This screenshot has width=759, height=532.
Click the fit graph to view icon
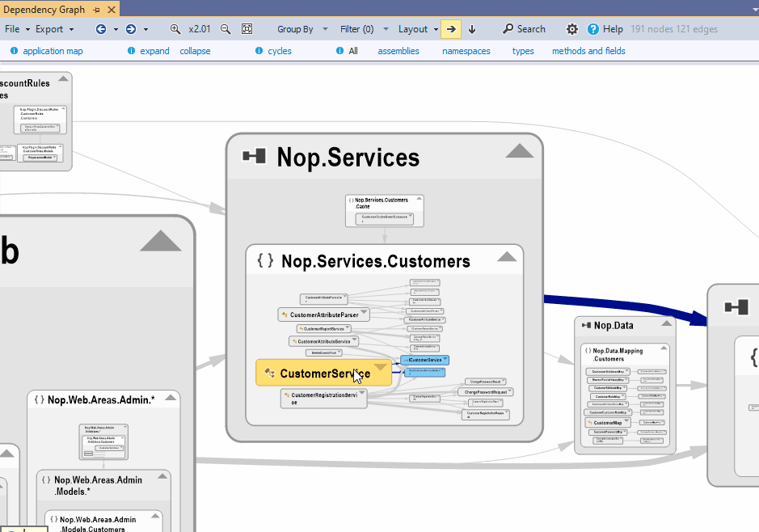(247, 29)
